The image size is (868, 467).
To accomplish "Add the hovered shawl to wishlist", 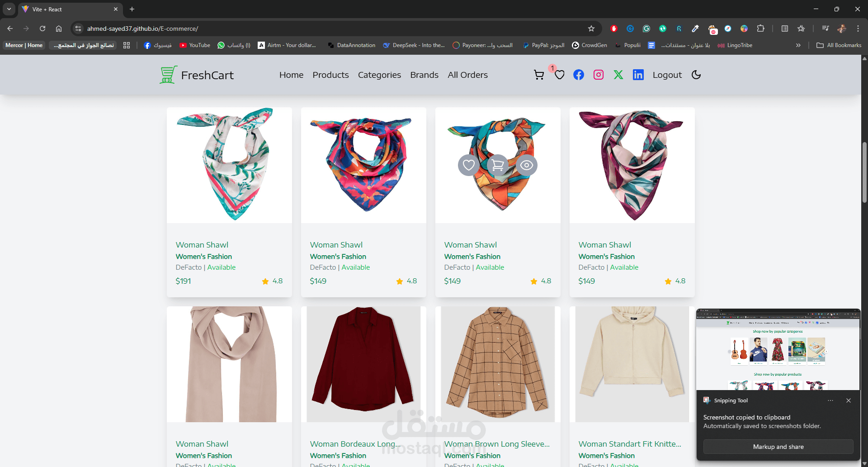I will tap(469, 165).
